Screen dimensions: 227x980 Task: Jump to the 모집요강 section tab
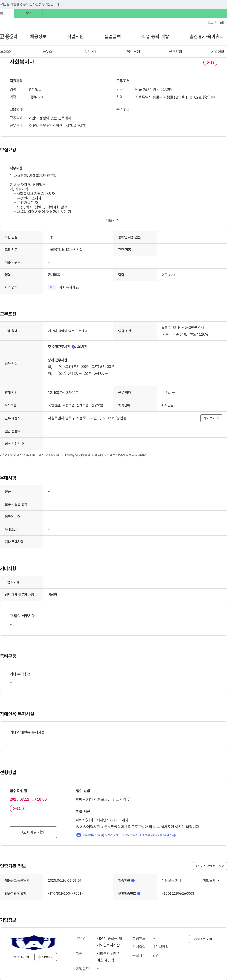click(x=7, y=51)
